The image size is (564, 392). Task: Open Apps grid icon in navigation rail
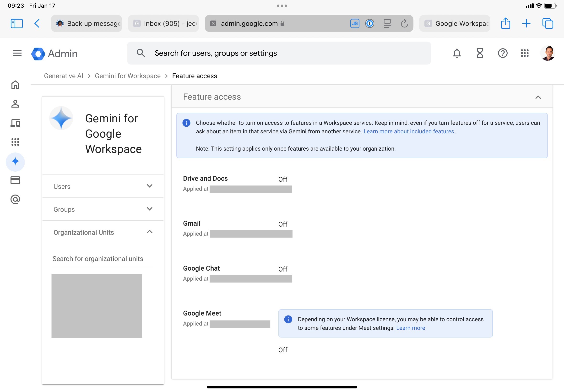15,142
